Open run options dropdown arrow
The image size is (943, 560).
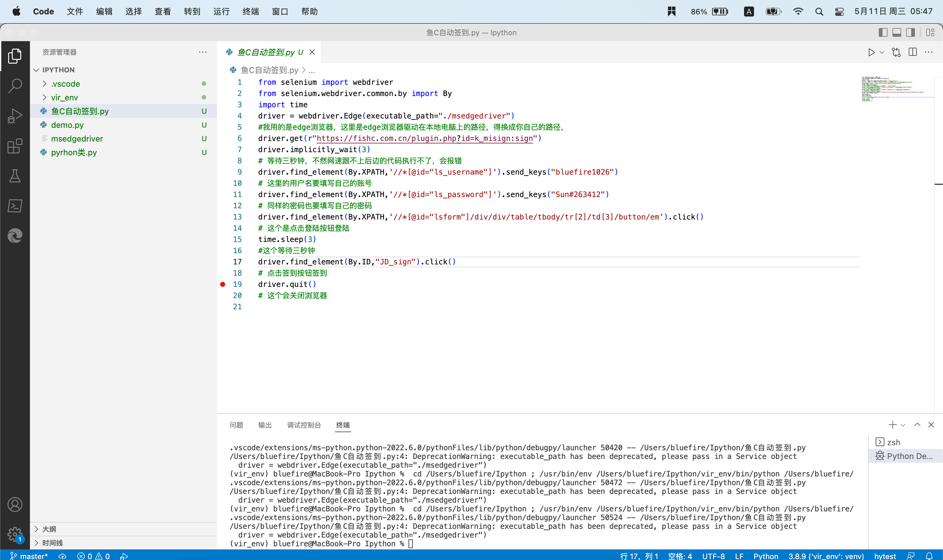pyautogui.click(x=882, y=52)
